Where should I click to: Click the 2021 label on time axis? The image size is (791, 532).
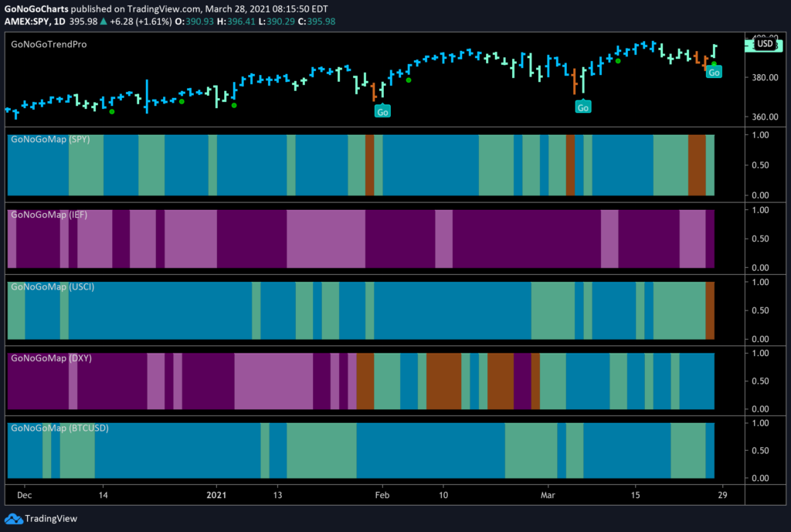(216, 495)
